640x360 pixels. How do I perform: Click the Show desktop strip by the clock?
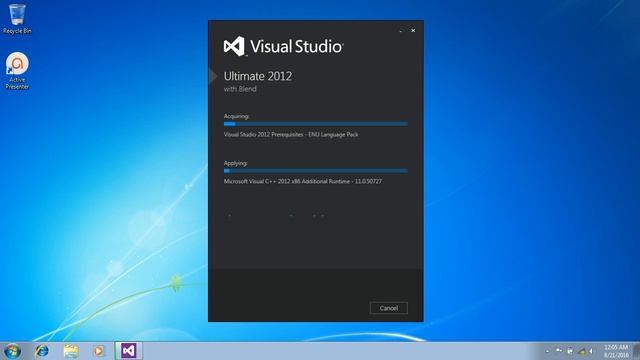pos(637,351)
